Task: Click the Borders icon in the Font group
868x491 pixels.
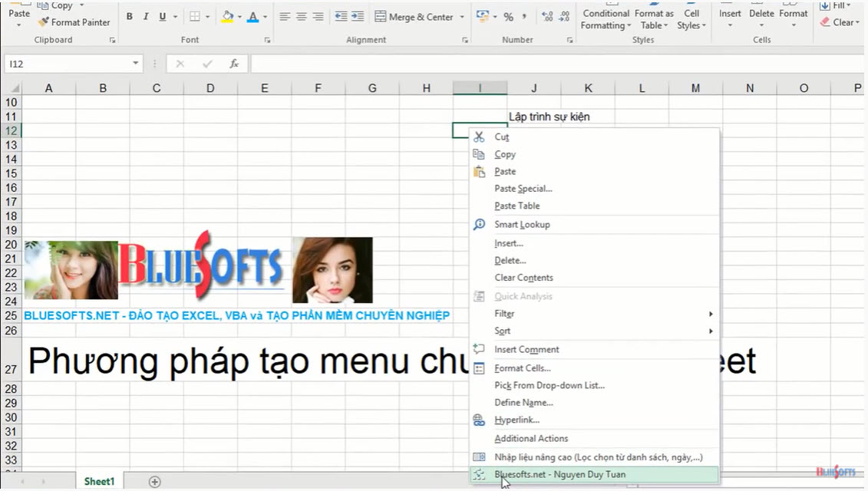Action: (195, 17)
